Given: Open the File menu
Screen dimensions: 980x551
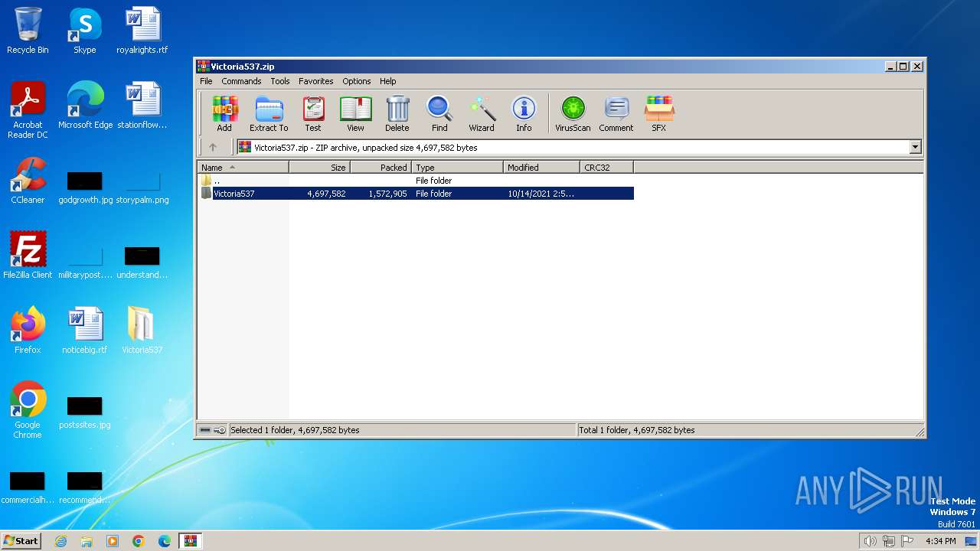Looking at the screenshot, I should tap(206, 81).
